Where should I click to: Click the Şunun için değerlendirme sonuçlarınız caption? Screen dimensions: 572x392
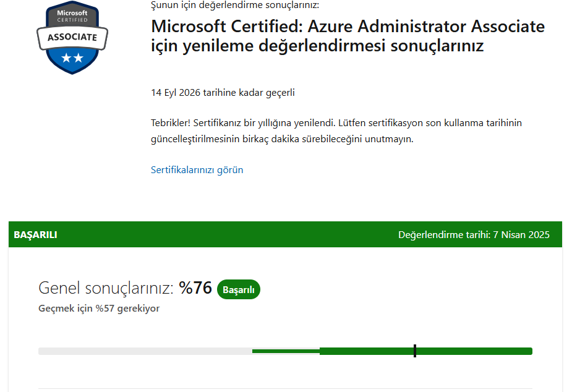235,5
